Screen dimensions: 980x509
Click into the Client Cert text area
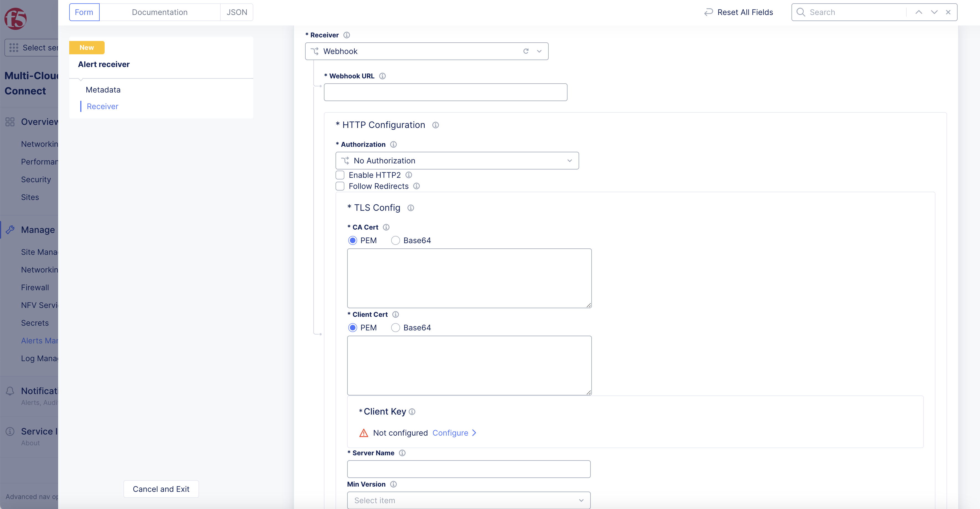pos(469,366)
